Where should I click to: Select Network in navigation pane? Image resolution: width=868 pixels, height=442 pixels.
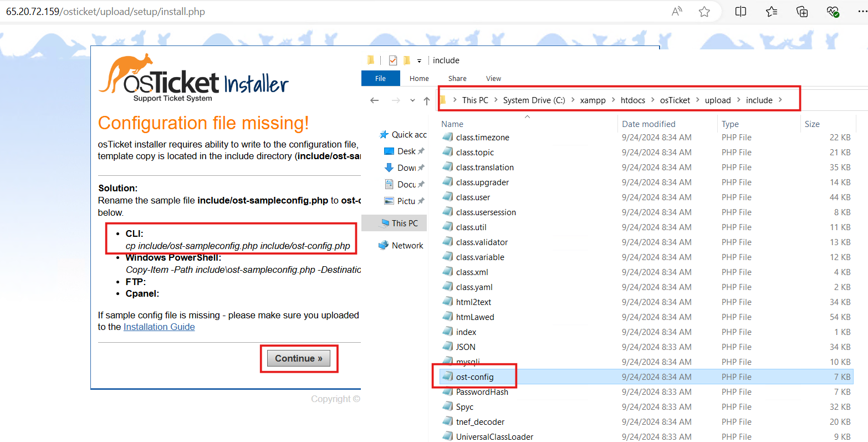pos(401,245)
